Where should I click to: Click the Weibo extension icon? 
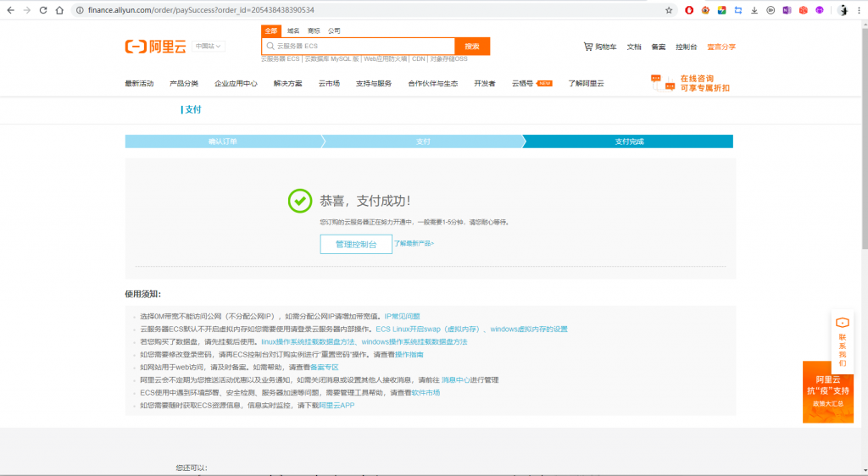point(705,10)
